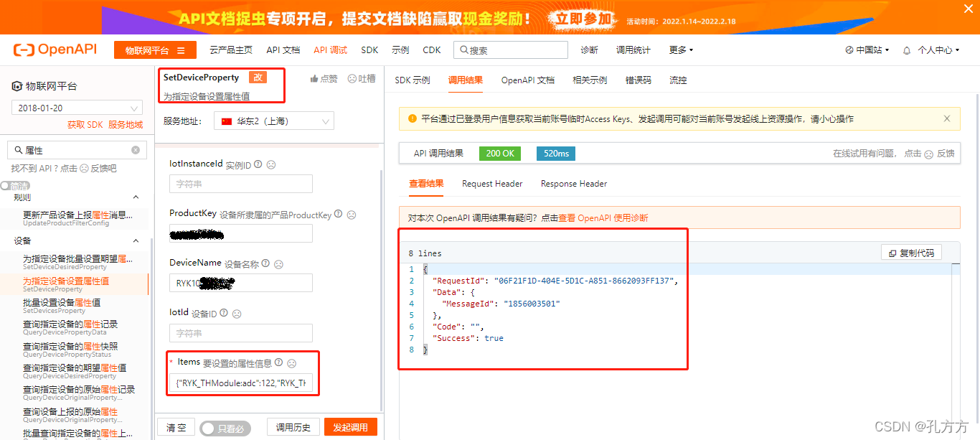Click the sad-face icon next to IotId 设备ID
Viewport: 980px width, 440px height.
pos(237,313)
